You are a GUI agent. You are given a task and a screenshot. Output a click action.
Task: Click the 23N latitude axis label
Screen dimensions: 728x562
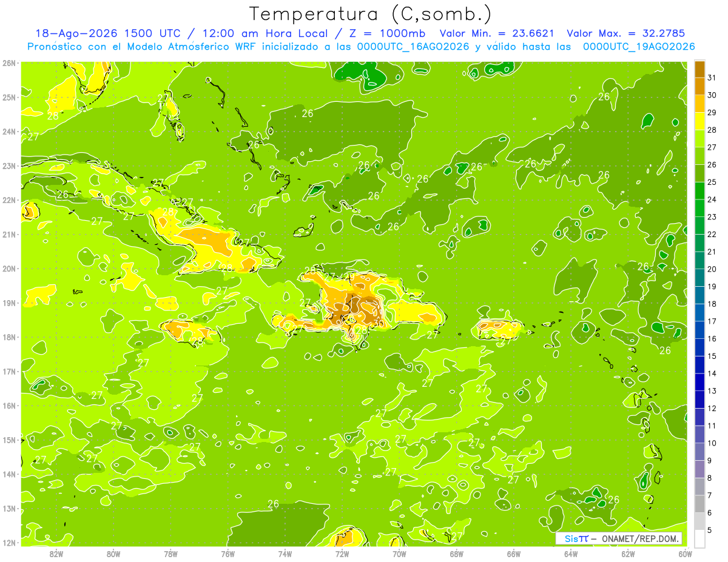pyautogui.click(x=9, y=166)
